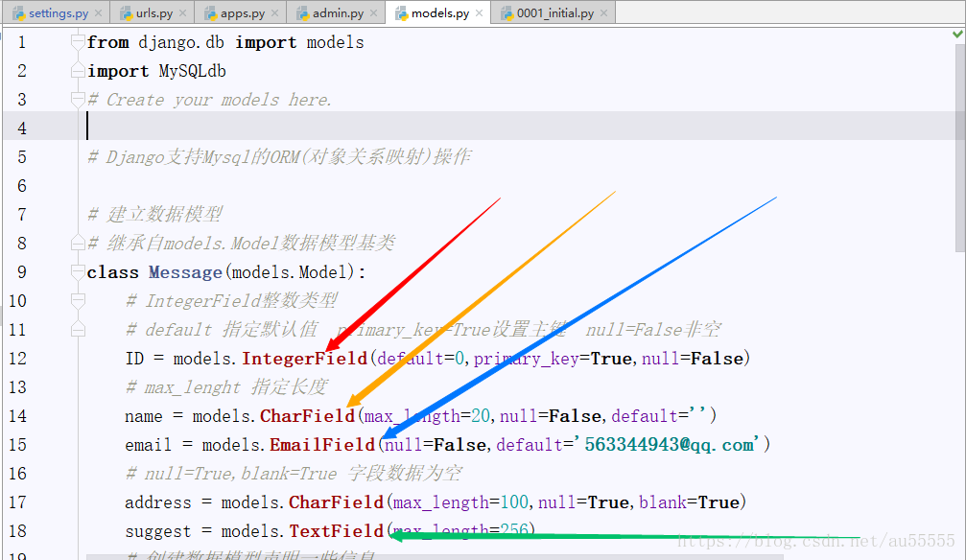Switch to the settings.py tab

click(57, 12)
